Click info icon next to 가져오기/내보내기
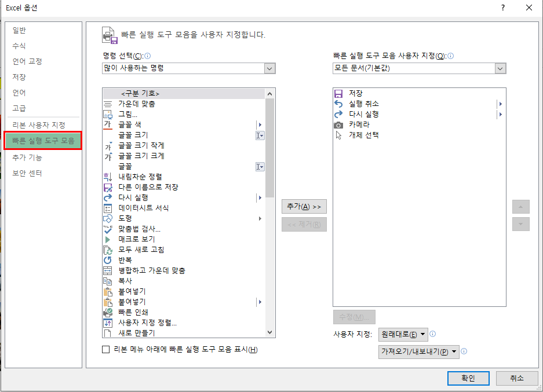 tap(464, 351)
